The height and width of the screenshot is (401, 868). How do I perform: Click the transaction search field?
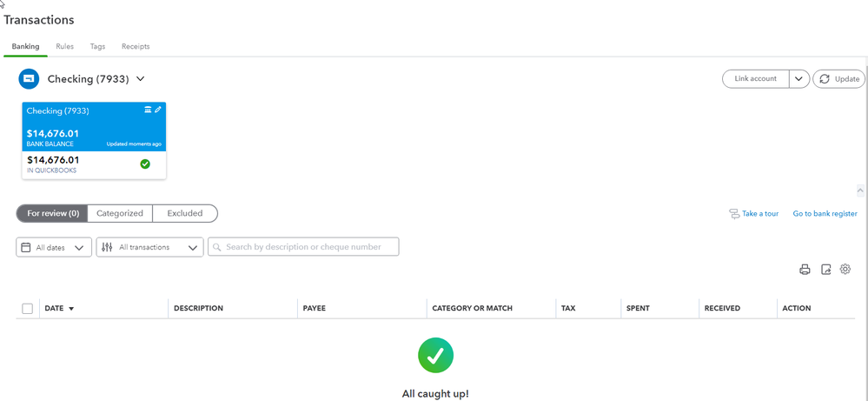pyautogui.click(x=303, y=247)
